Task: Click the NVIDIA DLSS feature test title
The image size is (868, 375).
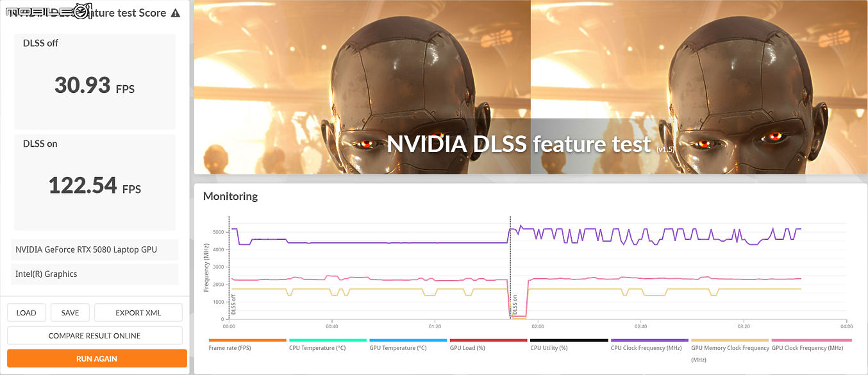Action: point(519,144)
